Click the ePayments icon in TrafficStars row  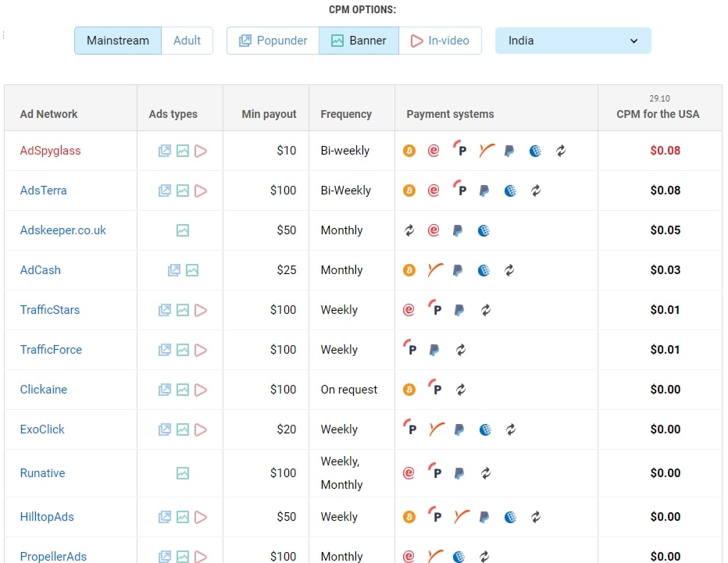pyautogui.click(x=409, y=310)
